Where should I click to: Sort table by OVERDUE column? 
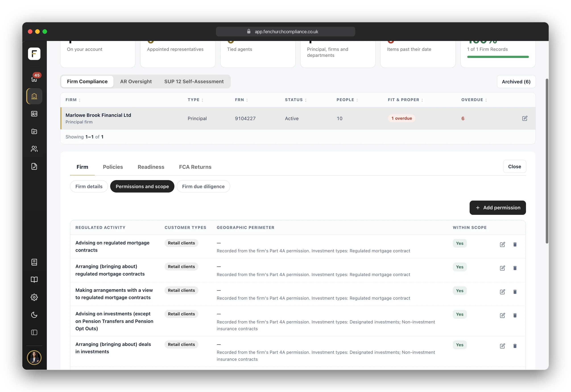[474, 100]
